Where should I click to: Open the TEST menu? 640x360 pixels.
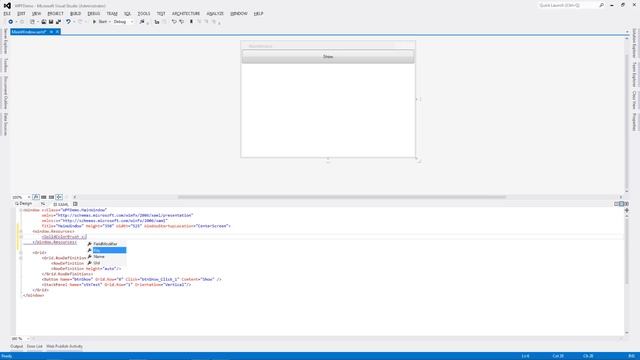pyautogui.click(x=161, y=13)
